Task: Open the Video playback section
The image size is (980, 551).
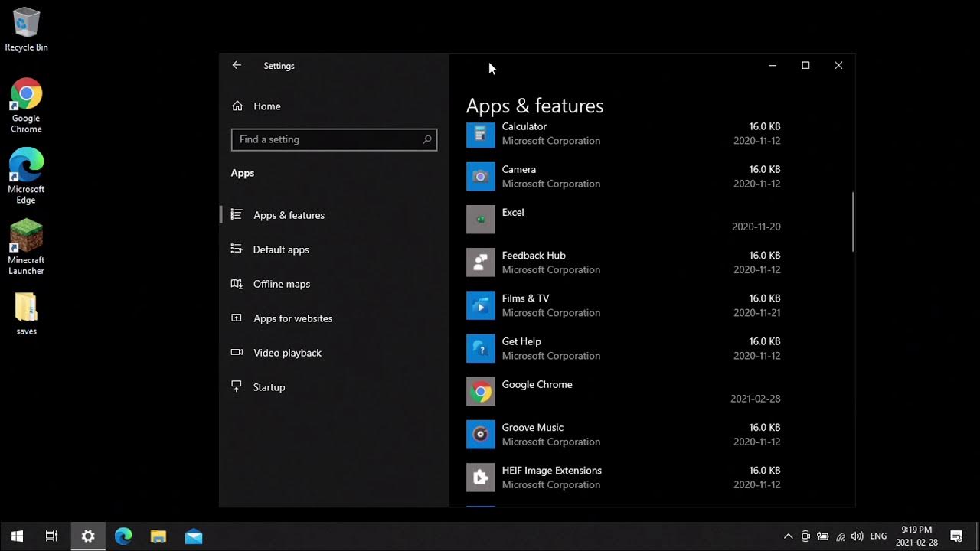Action: [334, 353]
